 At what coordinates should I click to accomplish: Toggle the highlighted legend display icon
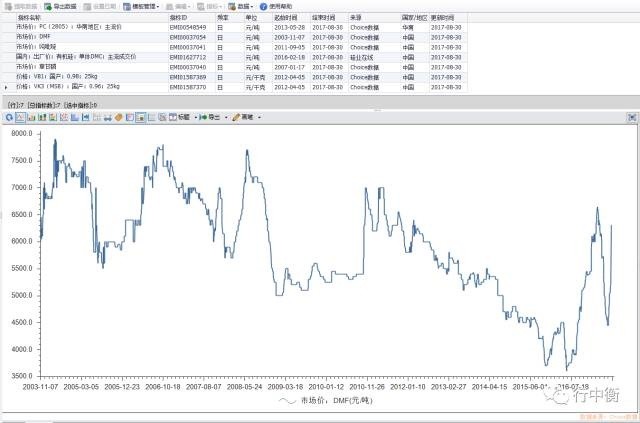[140, 118]
